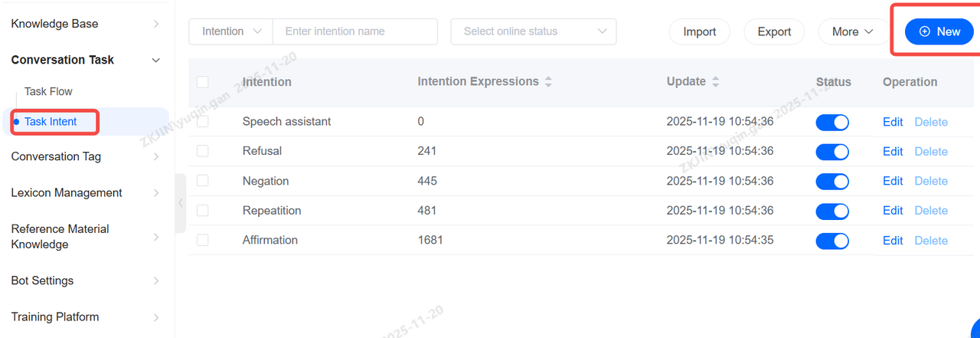Expand the Bot Settings menu
The height and width of the screenshot is (338, 980).
(x=156, y=281)
